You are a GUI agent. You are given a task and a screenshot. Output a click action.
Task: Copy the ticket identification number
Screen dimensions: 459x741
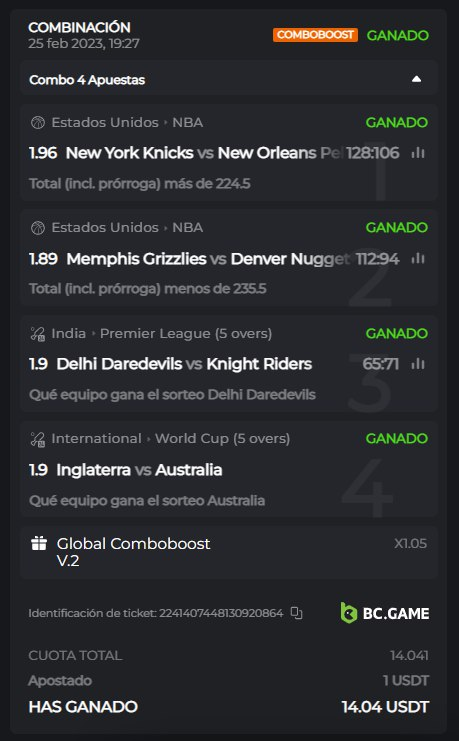pos(296,613)
